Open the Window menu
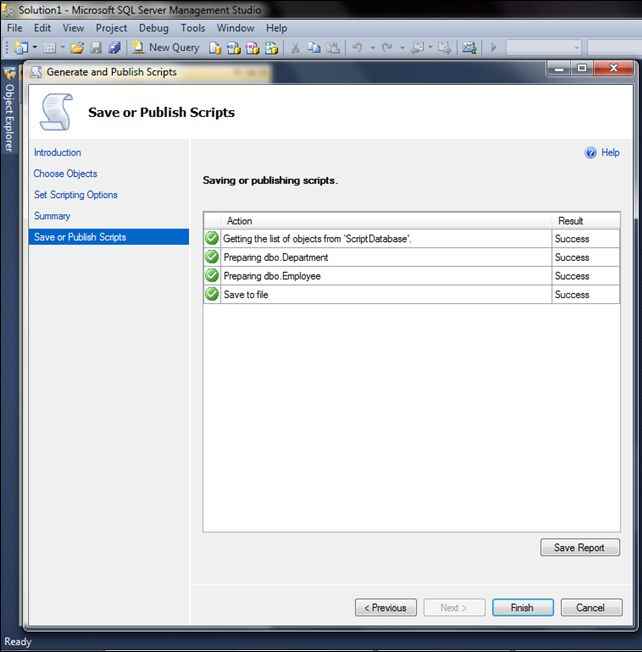Image resolution: width=642 pixels, height=652 pixels. [235, 28]
